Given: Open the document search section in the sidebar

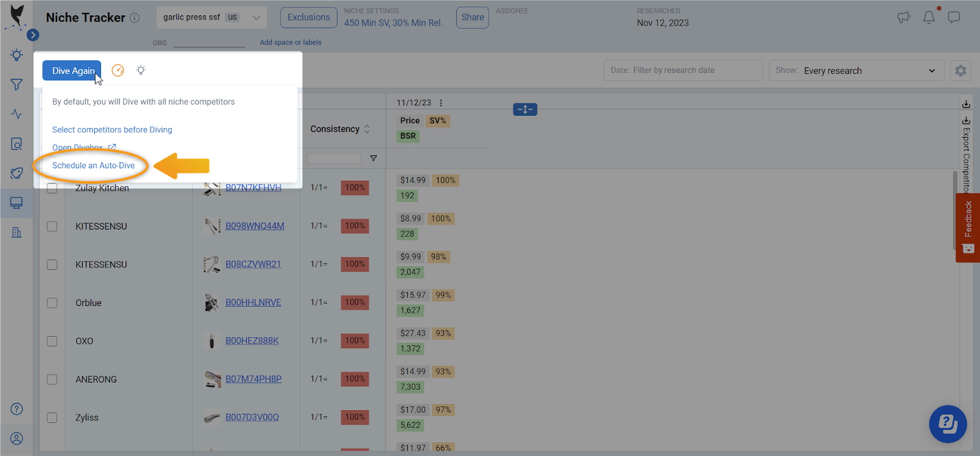Looking at the screenshot, I should click(x=17, y=144).
